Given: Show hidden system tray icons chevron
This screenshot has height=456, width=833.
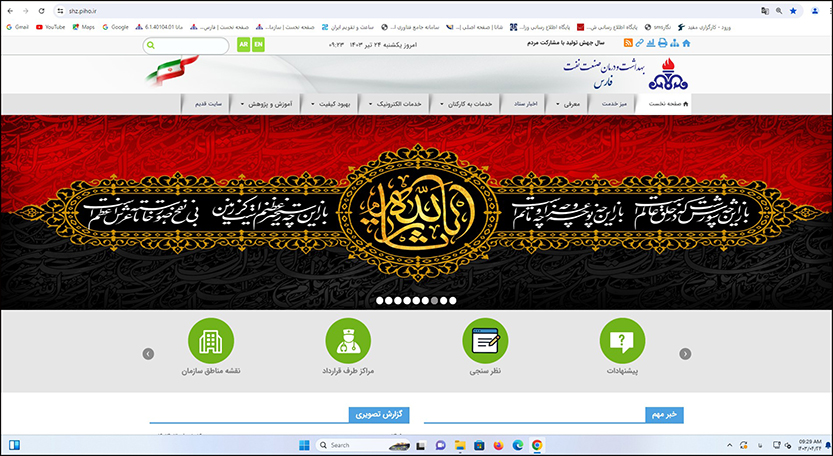Looking at the screenshot, I should coord(729,445).
